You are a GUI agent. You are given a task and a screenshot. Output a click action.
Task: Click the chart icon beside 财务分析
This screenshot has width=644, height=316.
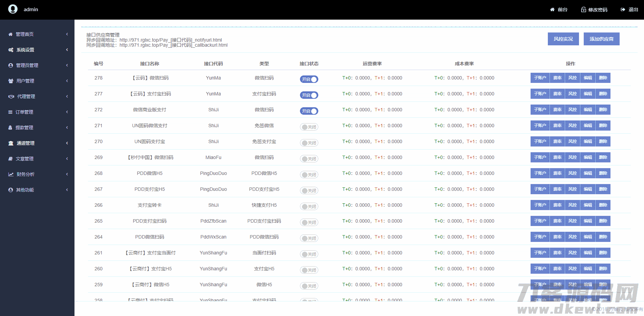(11, 174)
